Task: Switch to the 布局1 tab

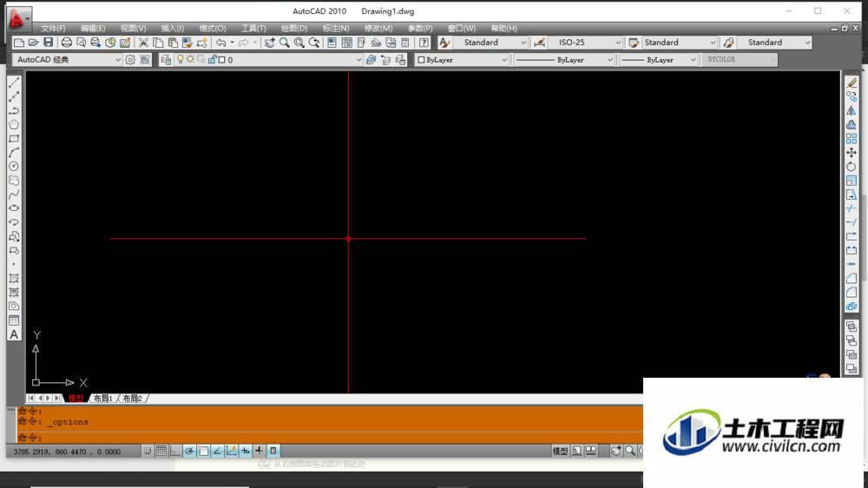Action: click(x=103, y=399)
